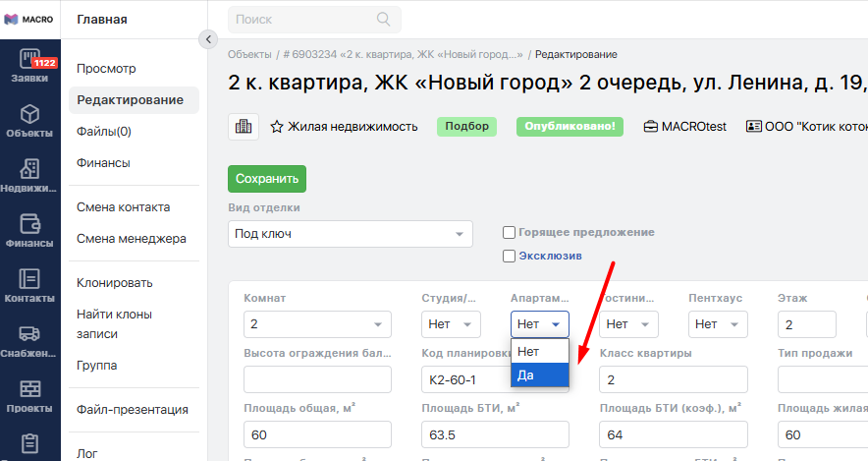Open the Студия dropdown
The width and height of the screenshot is (868, 461).
451,324
